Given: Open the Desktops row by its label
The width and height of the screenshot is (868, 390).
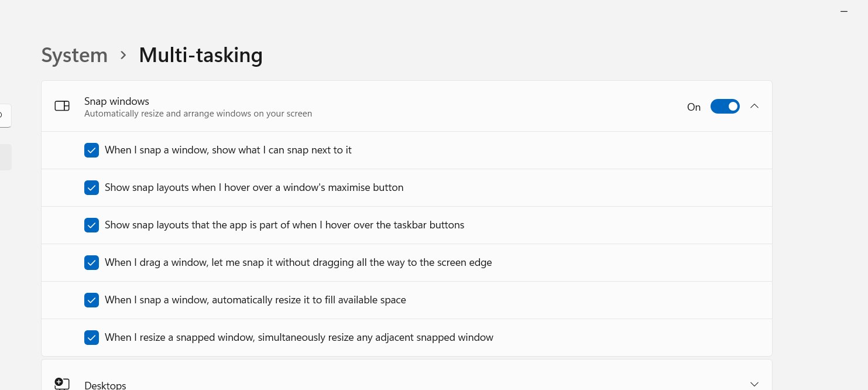Looking at the screenshot, I should (x=105, y=385).
